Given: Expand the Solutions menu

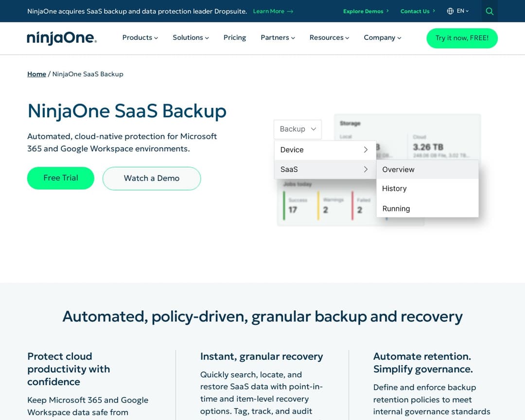Looking at the screenshot, I should pos(191,37).
